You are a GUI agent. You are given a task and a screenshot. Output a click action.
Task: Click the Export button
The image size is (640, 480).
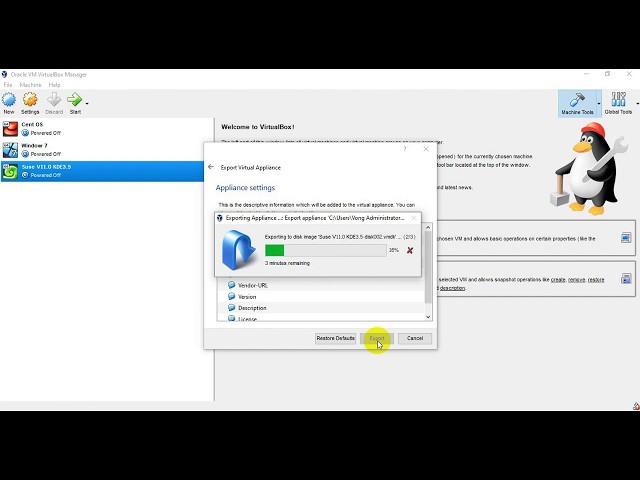[377, 338]
